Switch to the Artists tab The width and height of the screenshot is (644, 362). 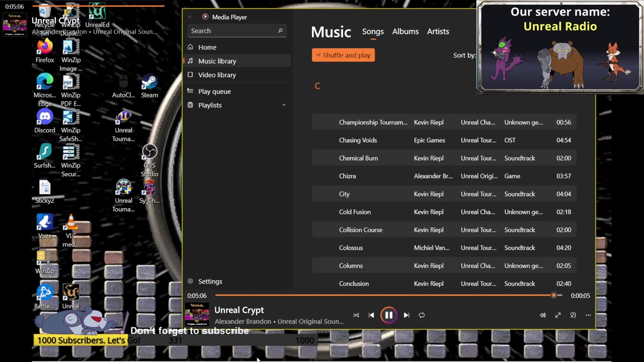[438, 32]
